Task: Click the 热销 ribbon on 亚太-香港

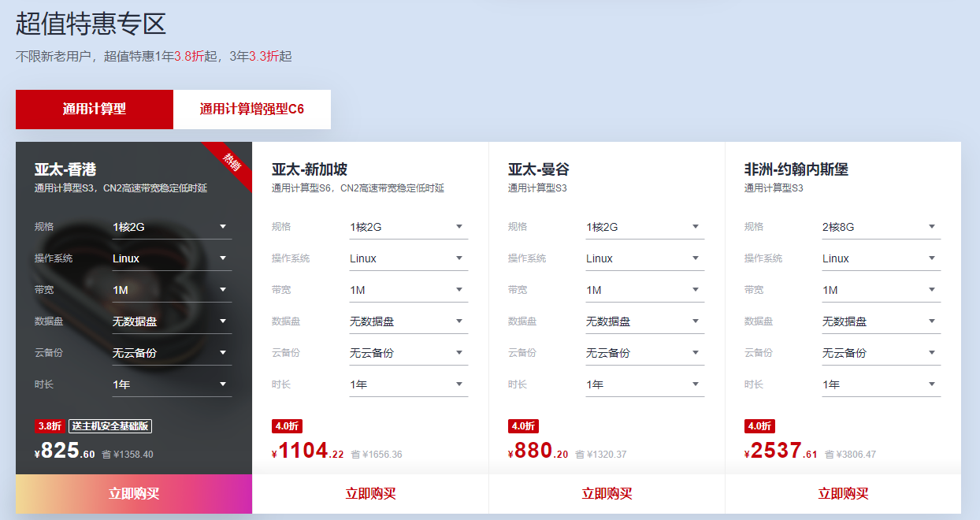Action: tap(232, 162)
